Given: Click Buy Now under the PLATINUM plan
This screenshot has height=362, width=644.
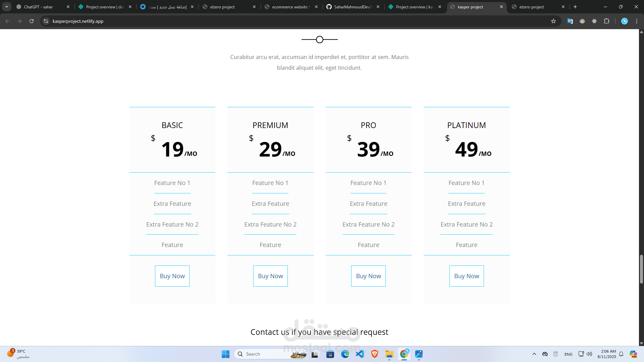Looking at the screenshot, I should point(467,276).
